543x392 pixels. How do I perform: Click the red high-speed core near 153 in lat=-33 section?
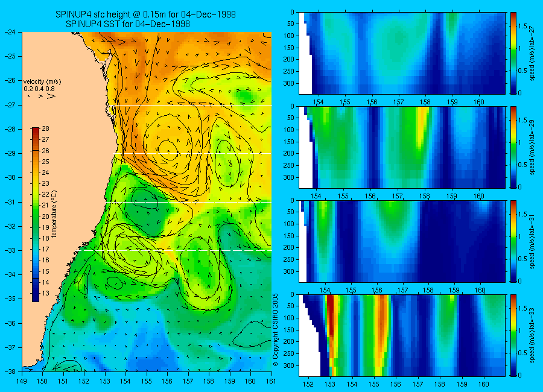(x=331, y=315)
